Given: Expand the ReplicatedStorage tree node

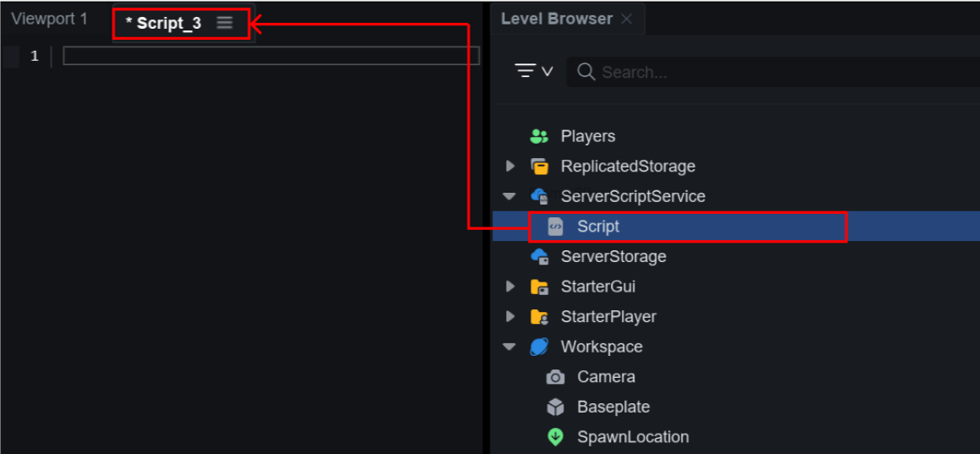Looking at the screenshot, I should (x=510, y=167).
